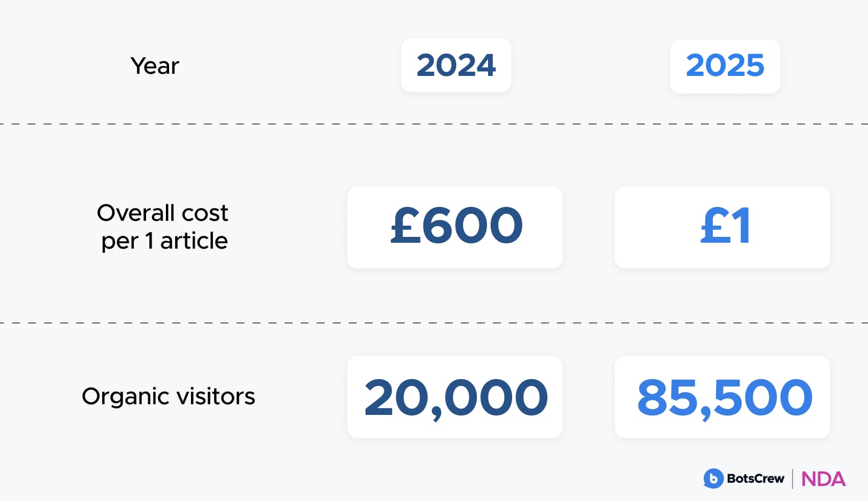Click the word cost in row label

[205, 213]
